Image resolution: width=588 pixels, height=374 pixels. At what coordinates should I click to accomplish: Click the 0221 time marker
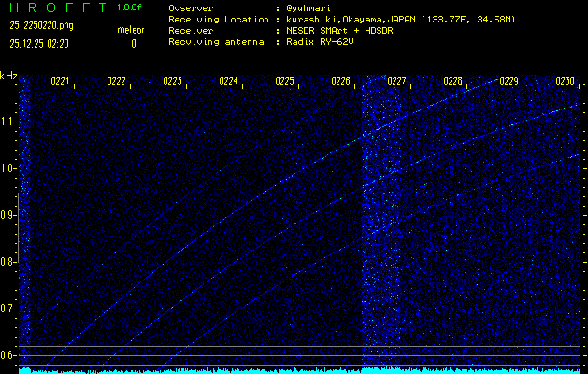pyautogui.click(x=60, y=81)
